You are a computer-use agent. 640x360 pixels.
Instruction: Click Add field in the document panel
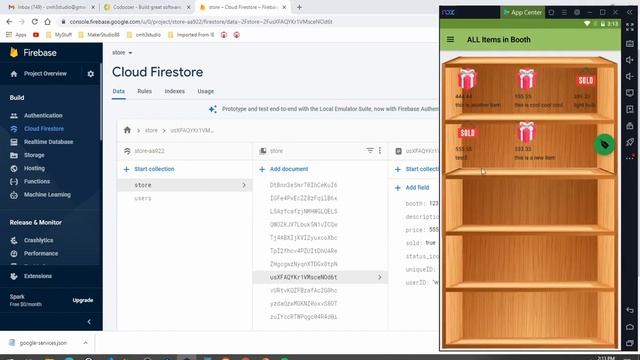point(412,188)
